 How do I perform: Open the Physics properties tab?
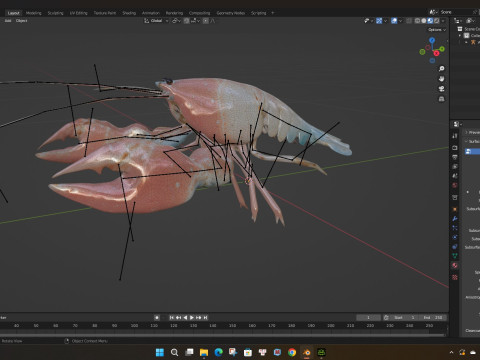click(x=455, y=237)
